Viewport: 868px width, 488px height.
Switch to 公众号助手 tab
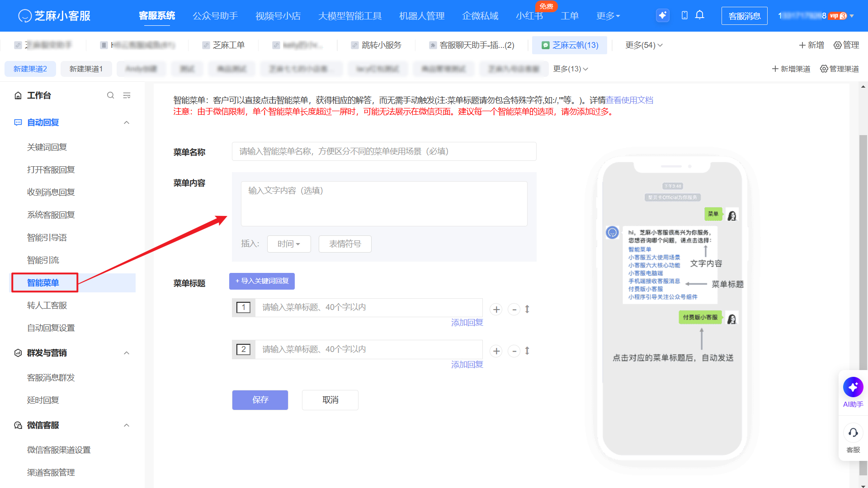coord(215,16)
